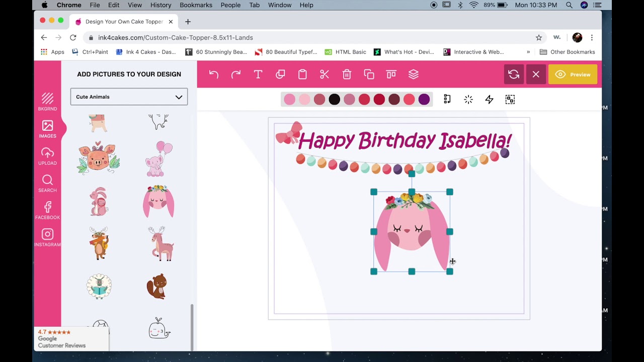Click the Happy Birthday Isabella! text

(x=405, y=141)
